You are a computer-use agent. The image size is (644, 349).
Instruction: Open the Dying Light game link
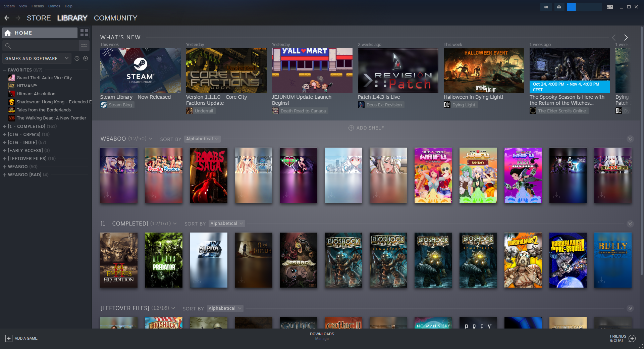pos(460,105)
